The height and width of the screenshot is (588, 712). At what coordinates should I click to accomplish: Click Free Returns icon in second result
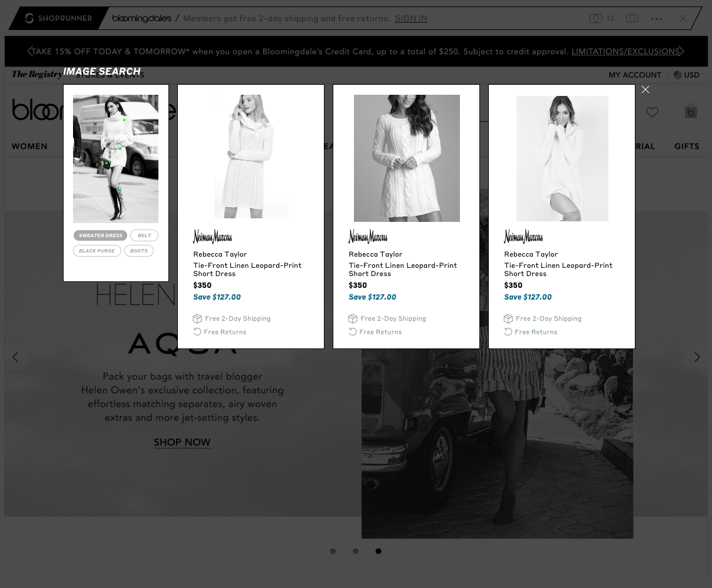[x=353, y=332]
